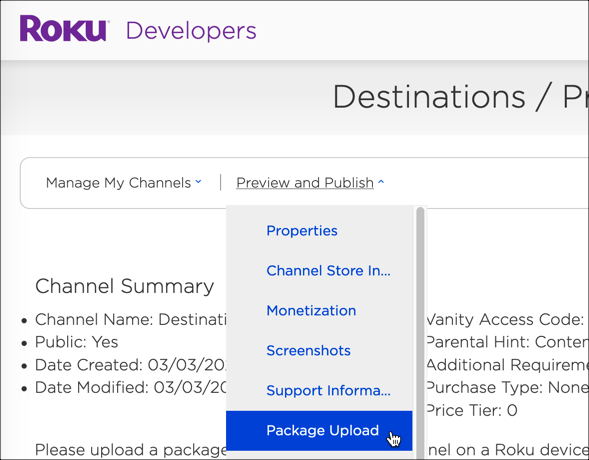Image resolution: width=589 pixels, height=460 pixels.
Task: Open the Developers home link
Action: click(x=191, y=31)
